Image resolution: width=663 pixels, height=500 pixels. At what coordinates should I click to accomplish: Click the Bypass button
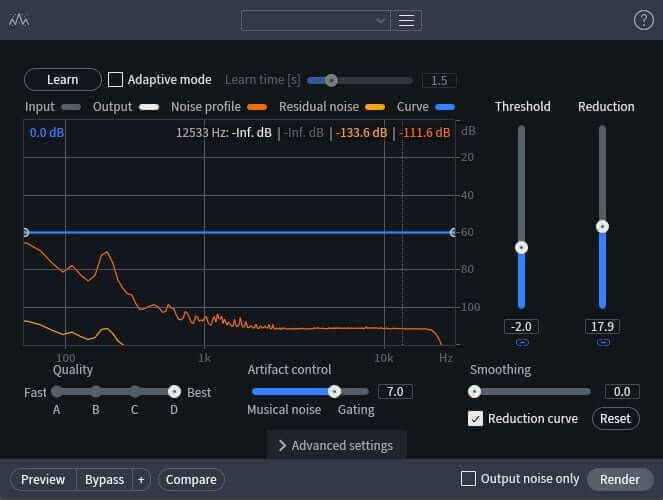pyautogui.click(x=104, y=480)
